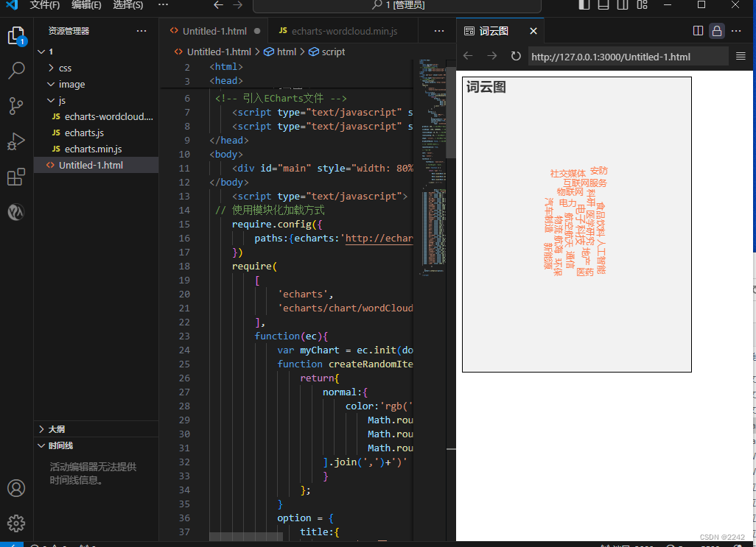The image size is (756, 547).
Task: Click the preview browser back arrow
Action: pyautogui.click(x=468, y=56)
